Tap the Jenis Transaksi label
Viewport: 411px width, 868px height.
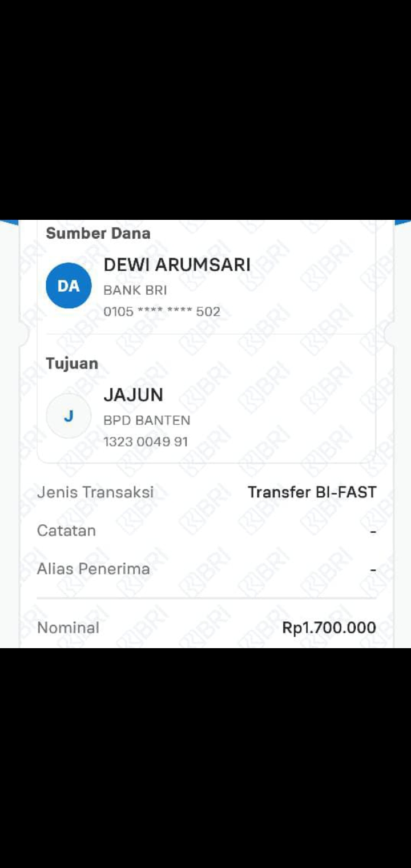pos(95,492)
